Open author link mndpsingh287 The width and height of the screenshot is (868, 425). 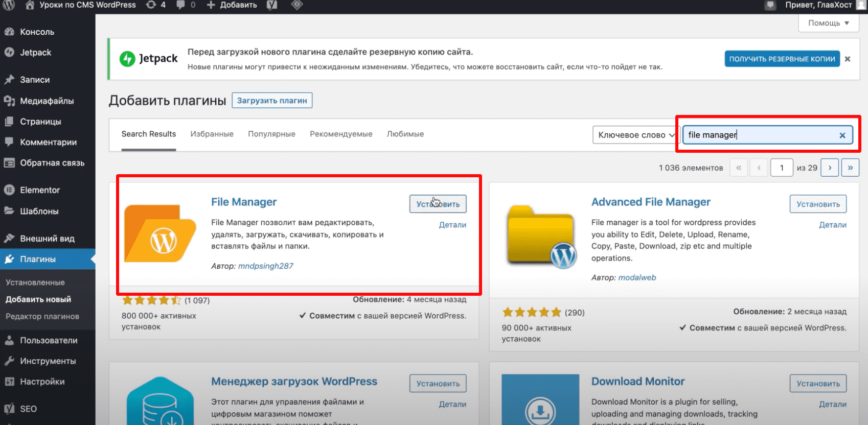click(265, 266)
